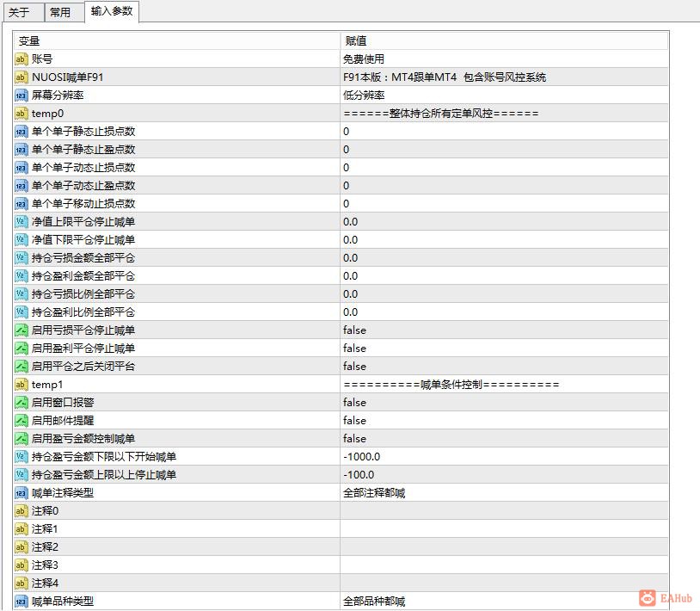Click the string icon beside 注释4

pos(21,583)
